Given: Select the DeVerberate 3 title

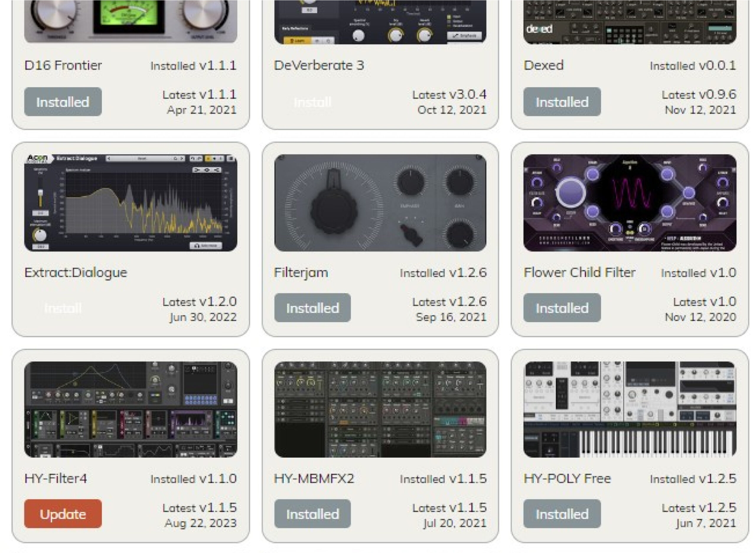Looking at the screenshot, I should click(319, 65).
